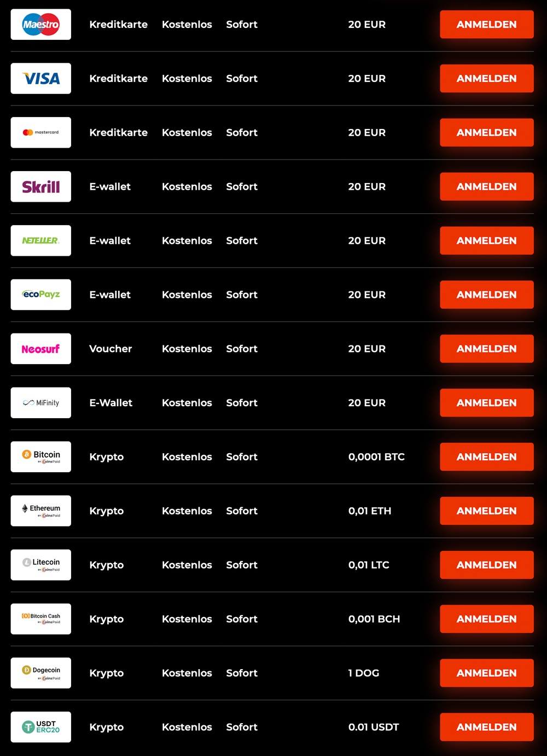547x756 pixels.
Task: Pick the Bitcoin Cash logo
Action: tap(41, 619)
